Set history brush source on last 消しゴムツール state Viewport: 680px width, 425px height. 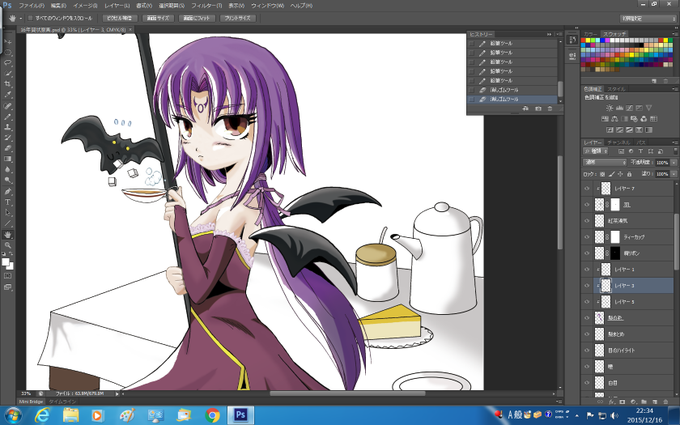coord(471,99)
